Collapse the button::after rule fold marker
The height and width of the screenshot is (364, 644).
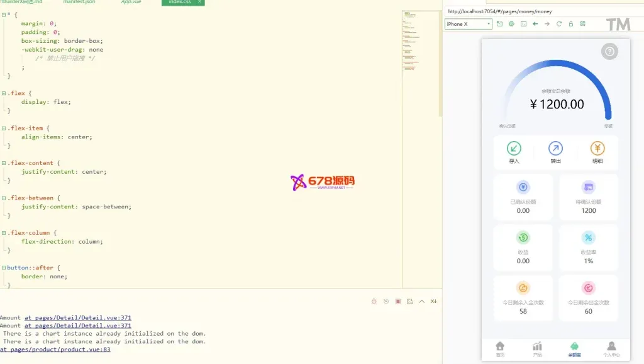[x=4, y=268]
